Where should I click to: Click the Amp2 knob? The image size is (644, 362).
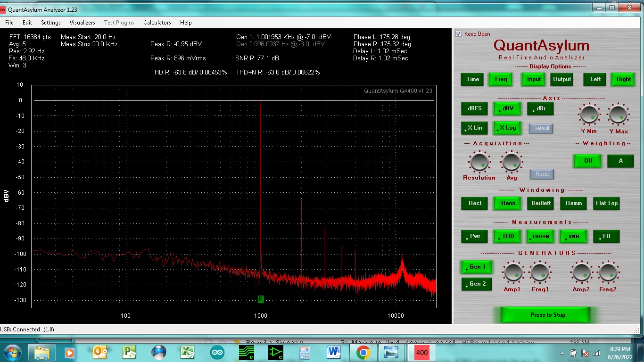tap(581, 272)
